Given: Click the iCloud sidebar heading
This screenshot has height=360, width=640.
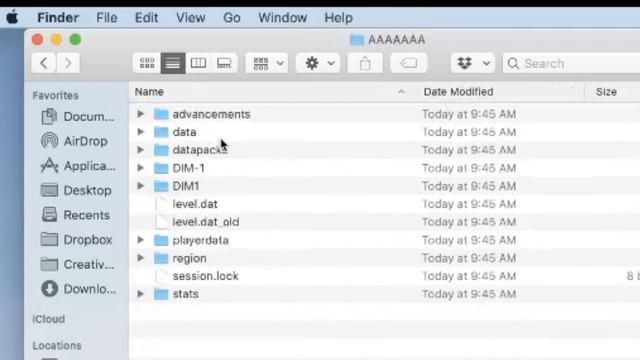Looking at the screenshot, I should pyautogui.click(x=49, y=319).
